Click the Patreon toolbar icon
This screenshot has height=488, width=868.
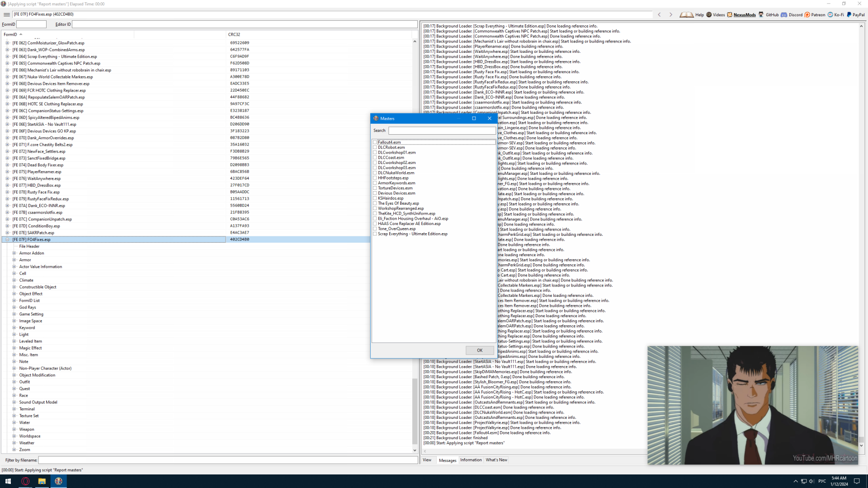click(x=807, y=15)
